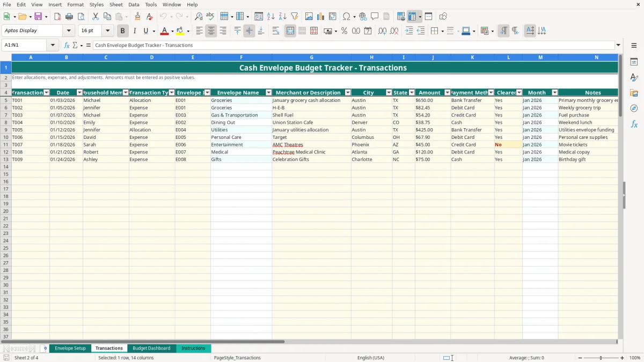Apply the red font color
This screenshot has height=362, width=644.
(x=165, y=31)
